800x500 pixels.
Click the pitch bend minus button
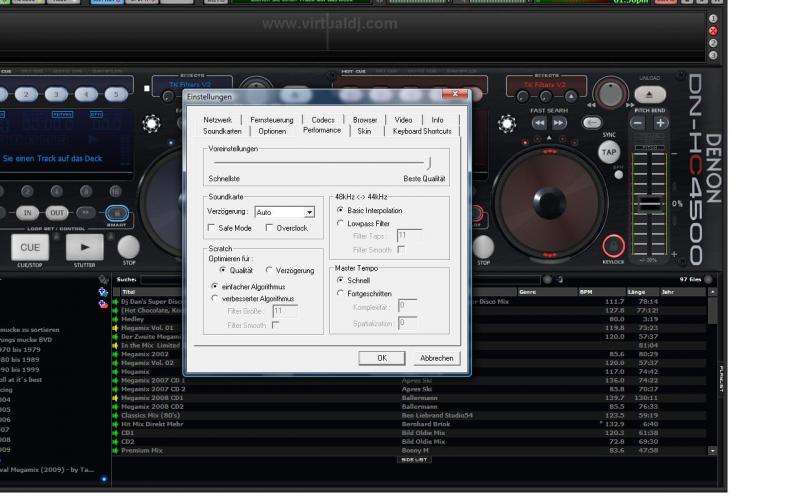tap(637, 123)
